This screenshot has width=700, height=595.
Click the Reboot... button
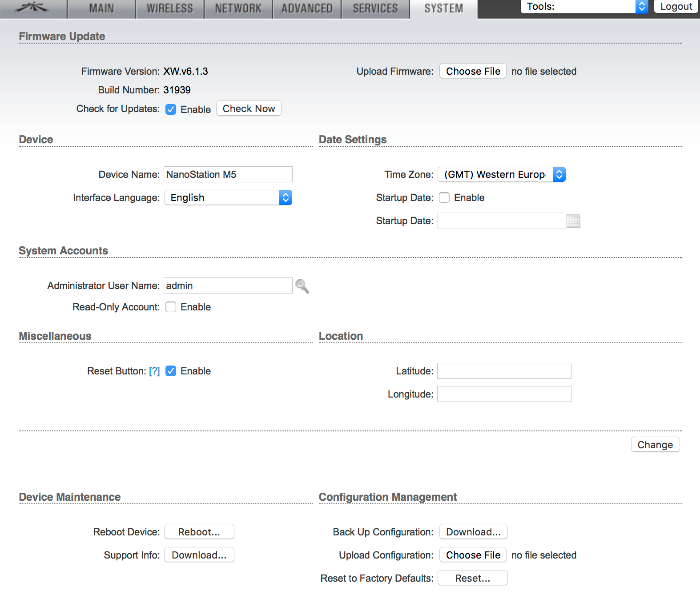click(199, 532)
